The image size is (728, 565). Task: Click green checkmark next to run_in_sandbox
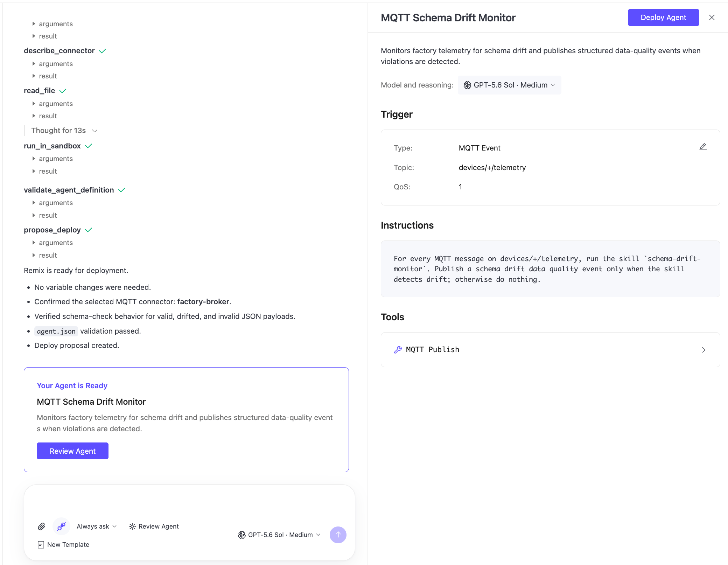[x=89, y=146]
